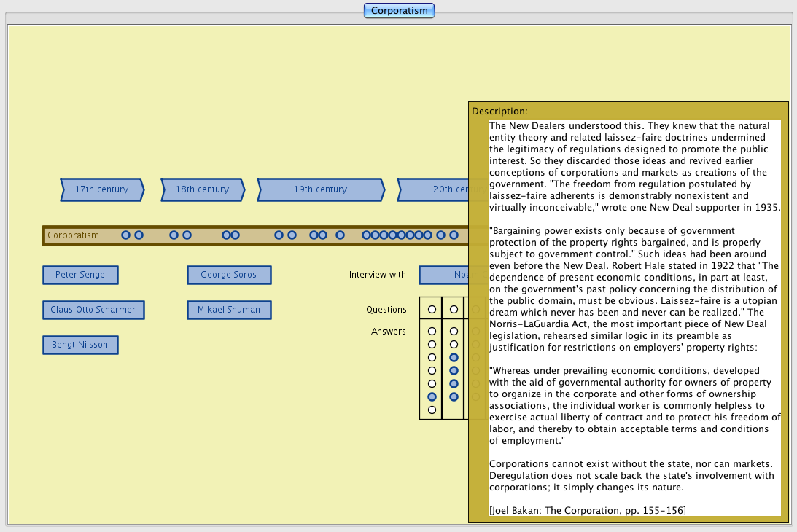
Task: Open the Bengt Nilsson entry
Action: 80,345
